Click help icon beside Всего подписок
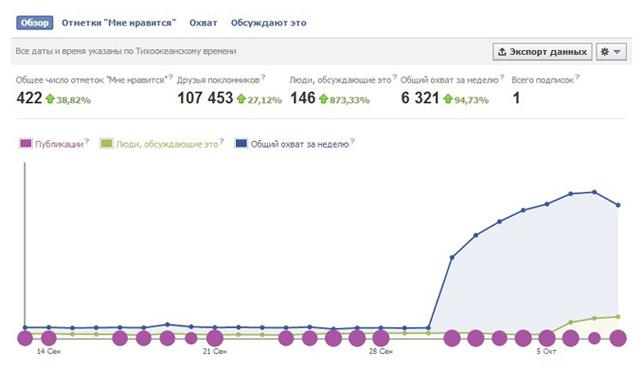The image size is (644, 368). (x=577, y=77)
